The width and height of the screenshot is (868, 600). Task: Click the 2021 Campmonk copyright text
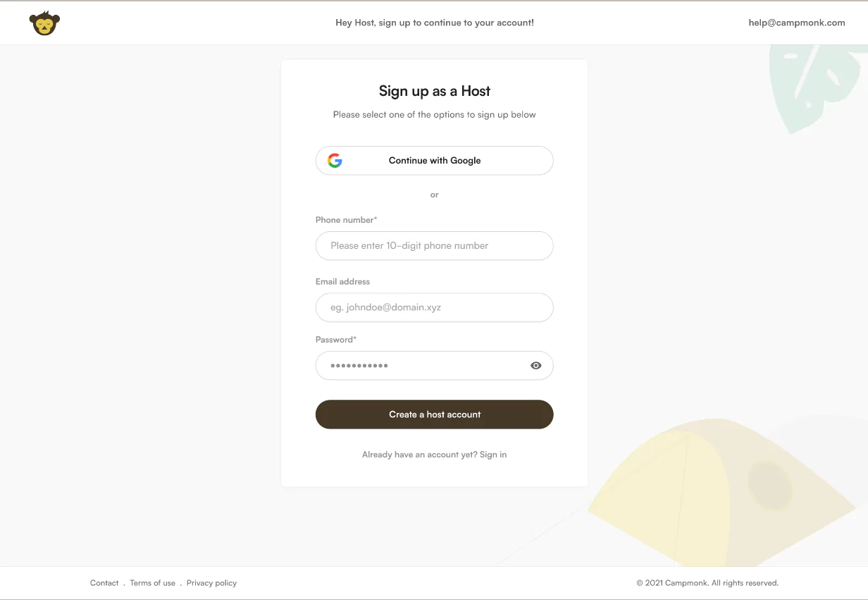707,583
